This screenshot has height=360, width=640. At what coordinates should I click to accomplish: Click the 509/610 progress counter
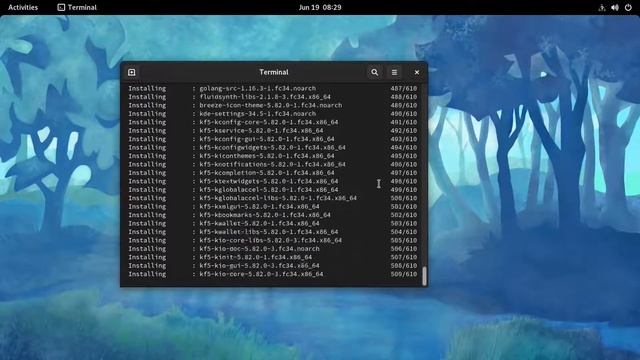tap(404, 274)
